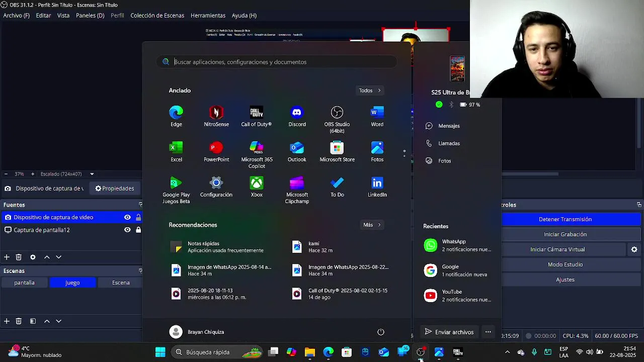
Task: Click the power button in Start menu
Action: (x=381, y=332)
